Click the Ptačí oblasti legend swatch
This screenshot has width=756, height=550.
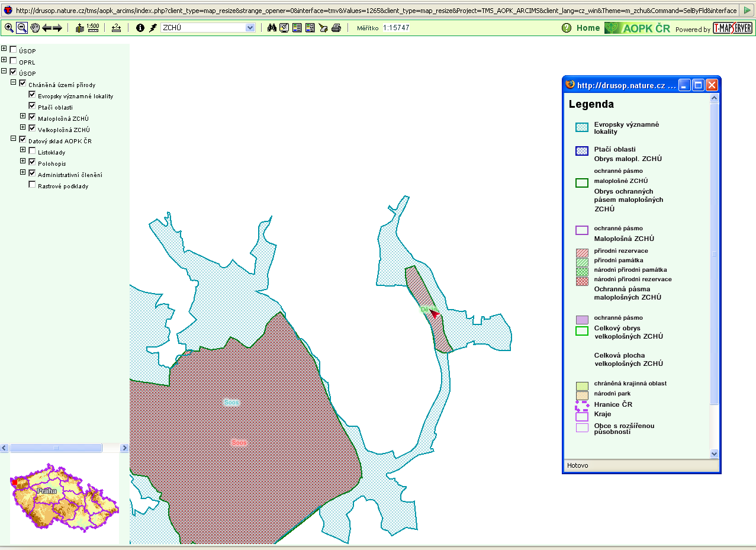coord(582,150)
